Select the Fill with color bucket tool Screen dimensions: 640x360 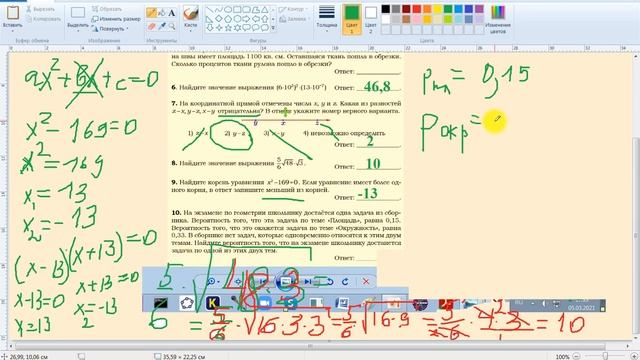click(162, 13)
